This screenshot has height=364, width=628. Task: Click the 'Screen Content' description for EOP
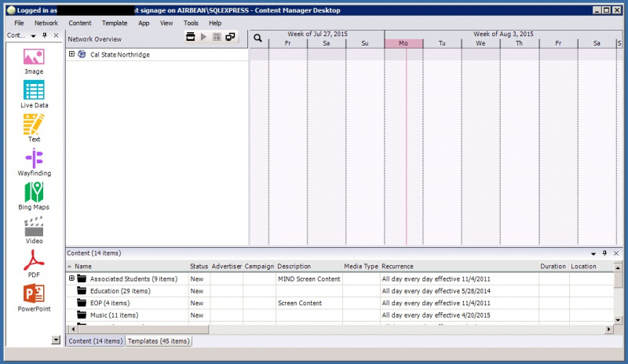[300, 303]
